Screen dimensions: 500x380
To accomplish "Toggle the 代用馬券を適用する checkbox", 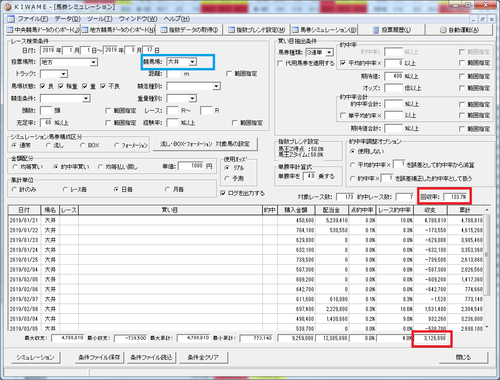I will 280,63.
